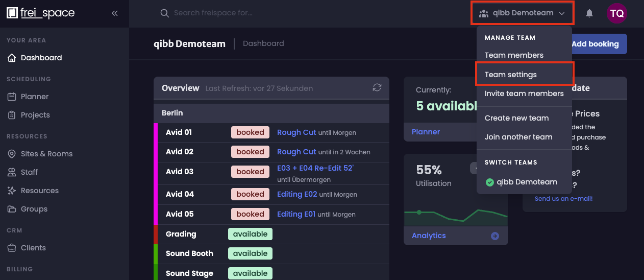Toggle the qibb Demoteam team dropdown

[523, 13]
